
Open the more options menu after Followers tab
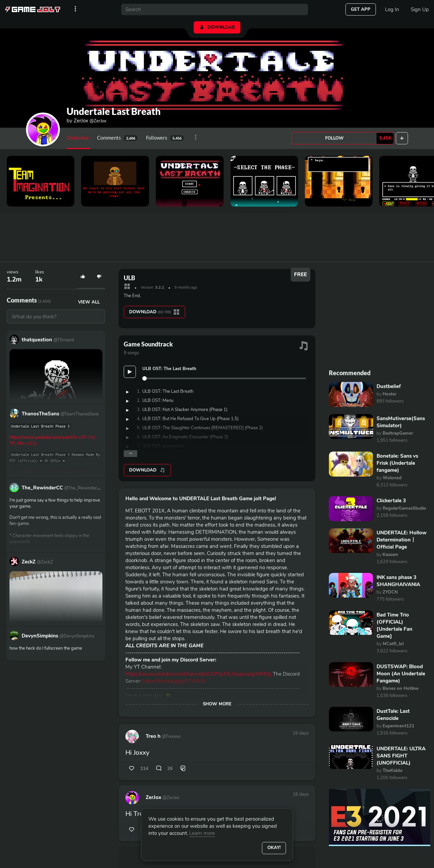196,138
